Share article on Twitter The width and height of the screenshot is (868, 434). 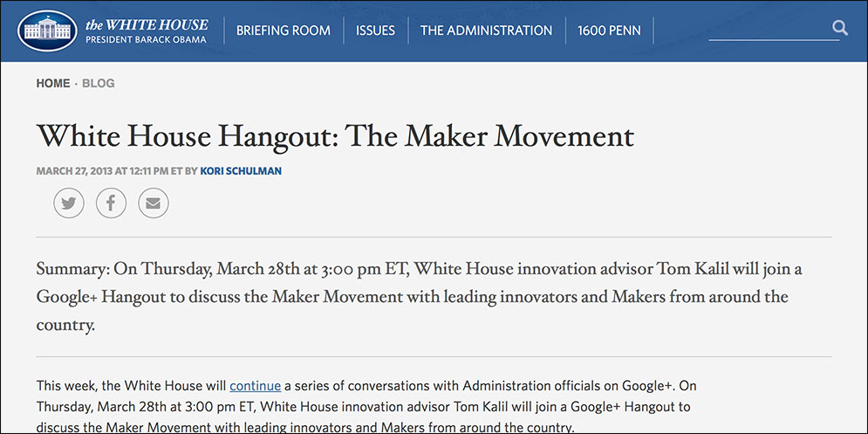coord(69,203)
